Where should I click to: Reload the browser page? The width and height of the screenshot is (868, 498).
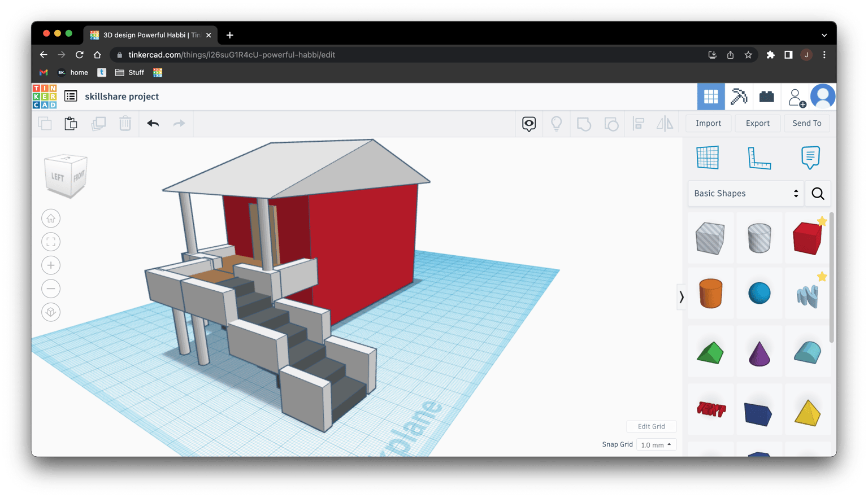(80, 55)
